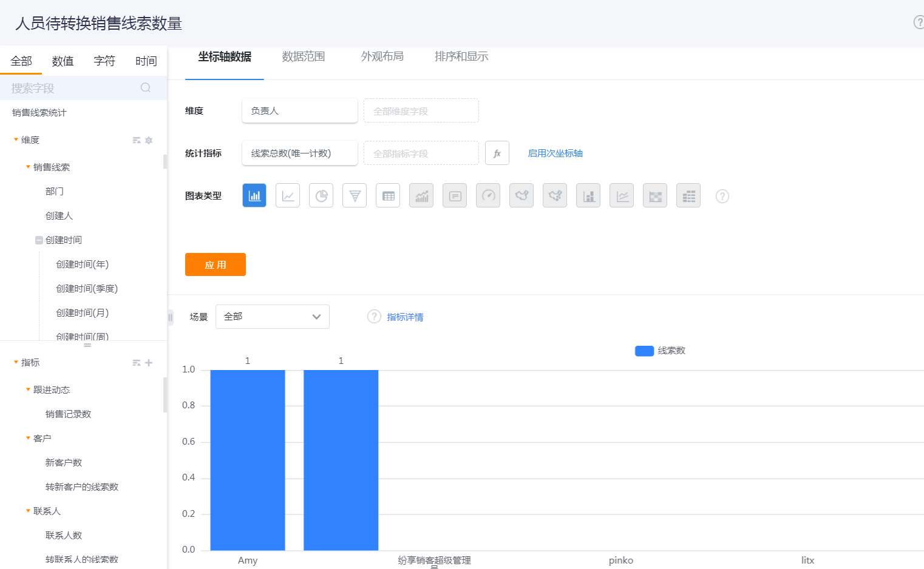Open the 外观布局 tab
Viewport: 924px width, 569px height.
pyautogui.click(x=382, y=56)
